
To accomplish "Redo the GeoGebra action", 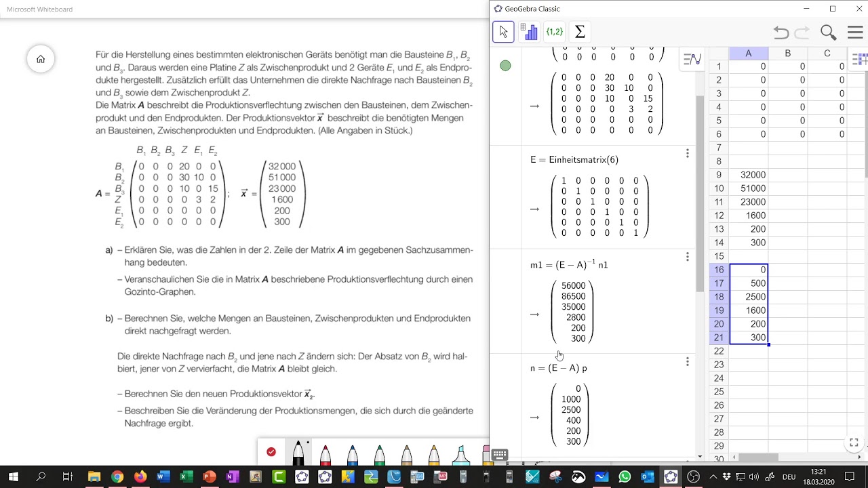I will click(x=802, y=33).
